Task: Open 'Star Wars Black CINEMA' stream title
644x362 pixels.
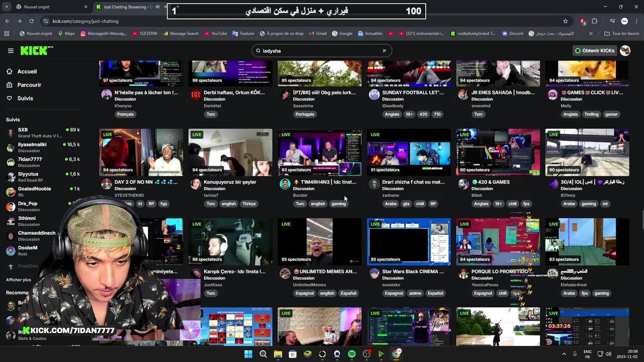Action: (x=413, y=271)
